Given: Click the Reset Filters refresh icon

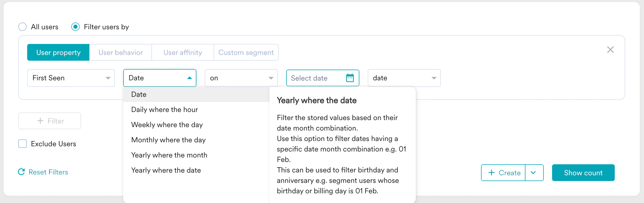Looking at the screenshot, I should [21, 172].
